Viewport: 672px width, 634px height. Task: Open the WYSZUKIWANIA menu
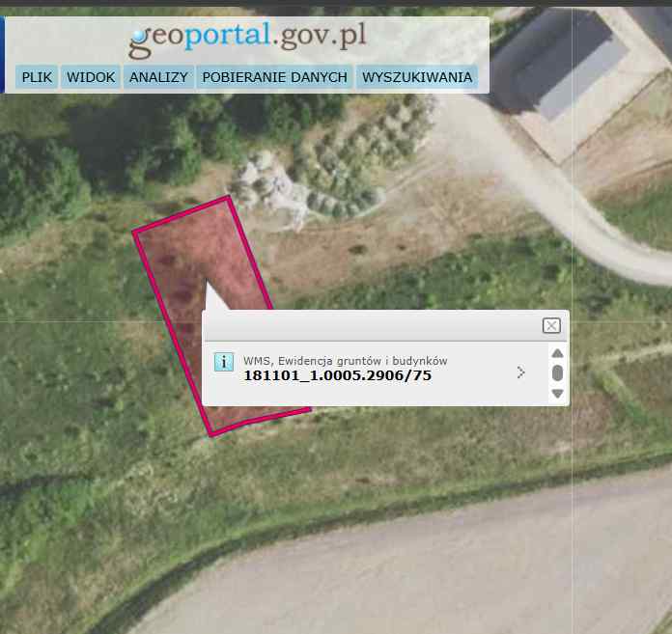click(417, 77)
